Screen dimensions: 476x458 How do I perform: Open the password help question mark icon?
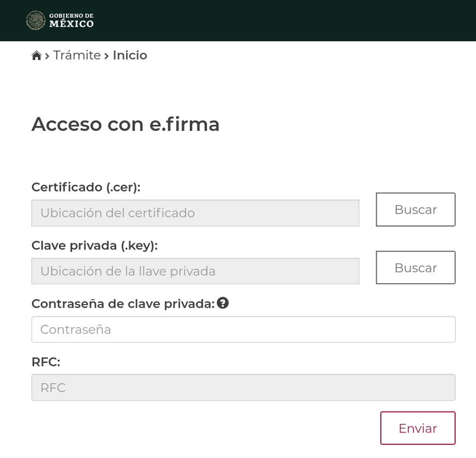(x=223, y=303)
